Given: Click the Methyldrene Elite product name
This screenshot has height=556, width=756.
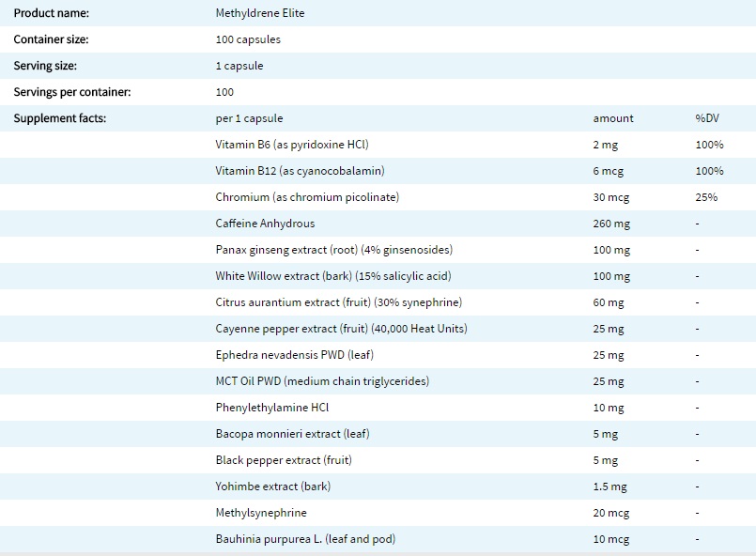Looking at the screenshot, I should tap(259, 13).
